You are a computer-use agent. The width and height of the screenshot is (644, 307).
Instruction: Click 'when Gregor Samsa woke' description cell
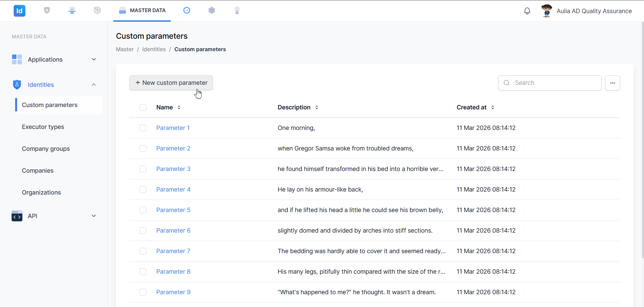(x=346, y=148)
